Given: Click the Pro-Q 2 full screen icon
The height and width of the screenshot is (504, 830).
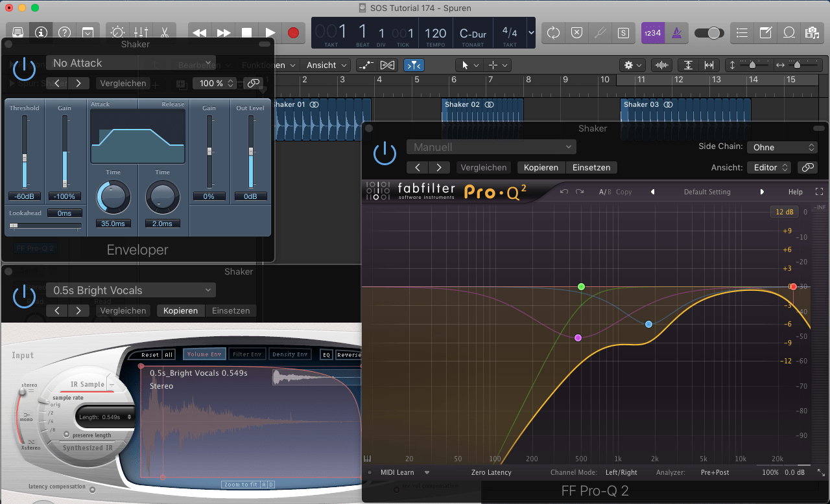Looking at the screenshot, I should (819, 192).
